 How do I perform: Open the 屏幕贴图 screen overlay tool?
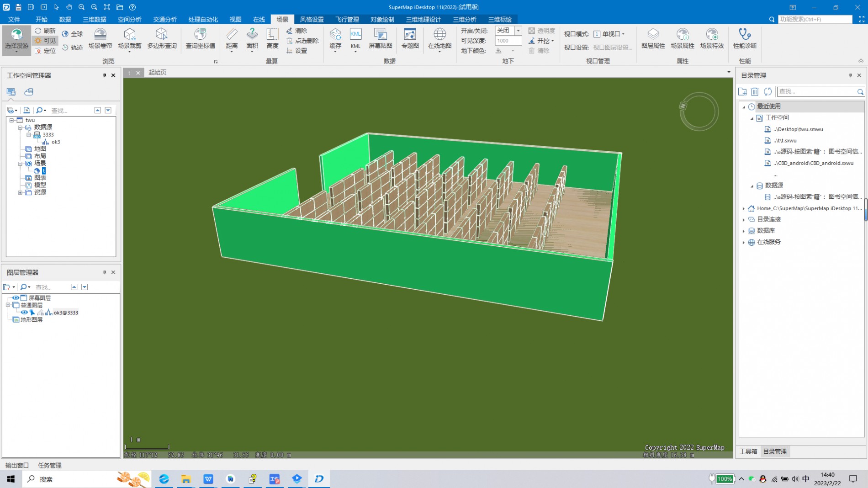coord(381,38)
